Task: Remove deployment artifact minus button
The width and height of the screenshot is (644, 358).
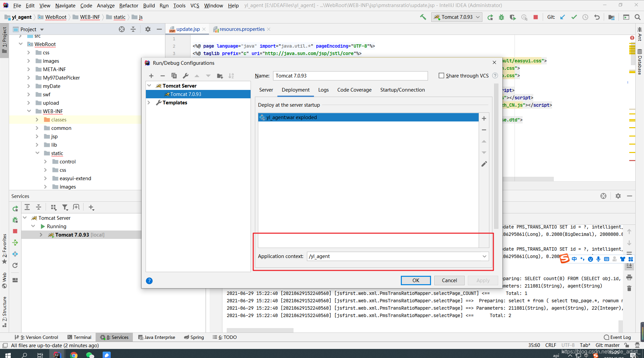Action: [484, 130]
